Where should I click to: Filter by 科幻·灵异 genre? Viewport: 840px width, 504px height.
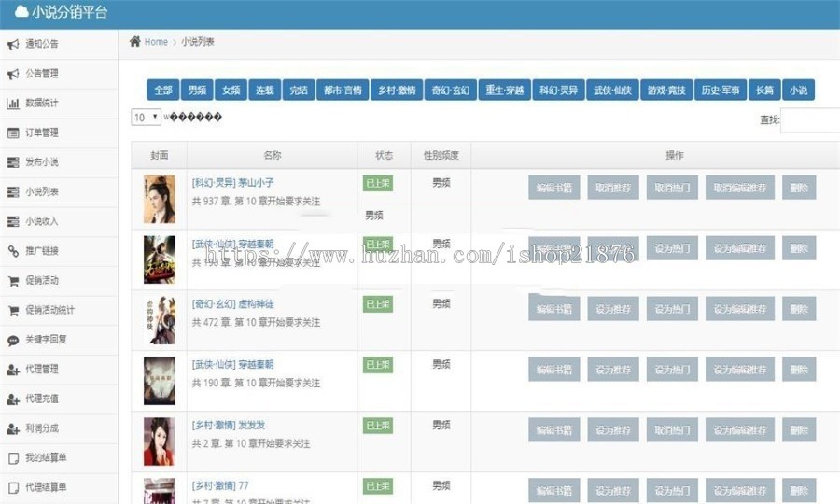[x=559, y=90]
